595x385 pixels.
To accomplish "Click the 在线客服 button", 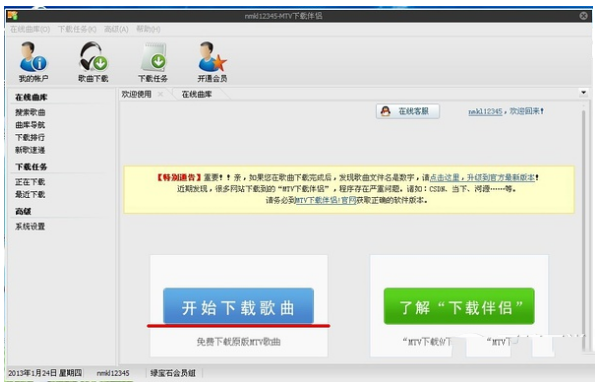I will click(408, 111).
